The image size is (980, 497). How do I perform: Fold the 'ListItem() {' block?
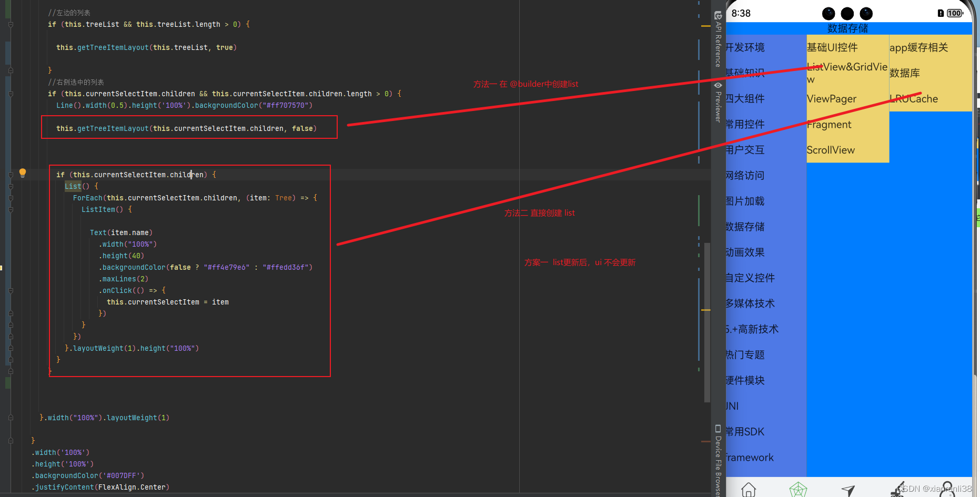(11, 209)
